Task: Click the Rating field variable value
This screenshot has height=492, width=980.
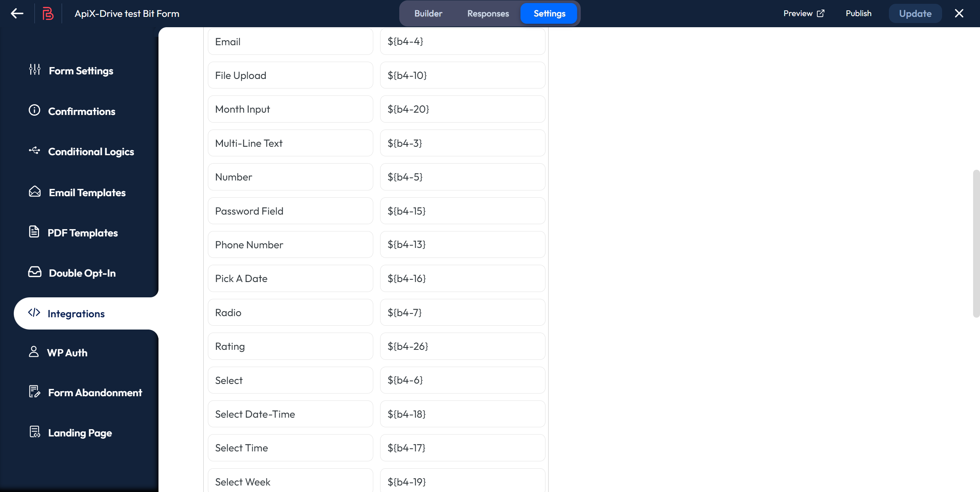Action: (462, 346)
